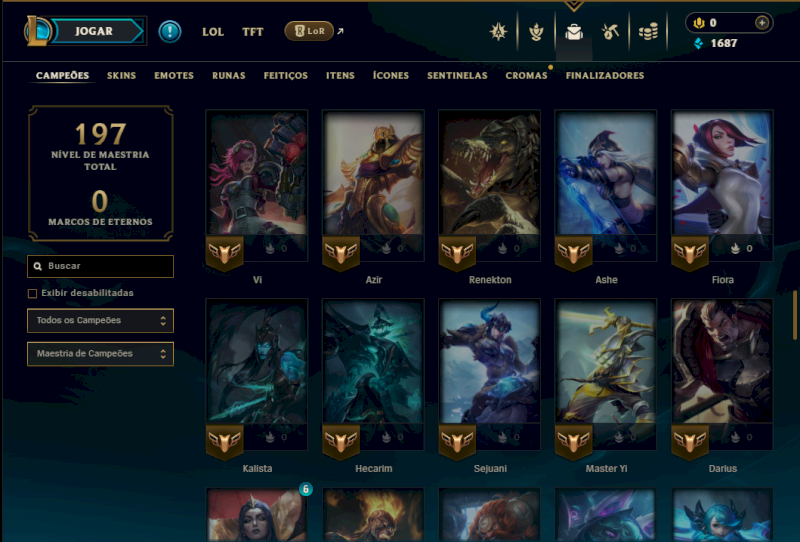
Task: Open the Collection briefcase icon
Action: (x=574, y=32)
